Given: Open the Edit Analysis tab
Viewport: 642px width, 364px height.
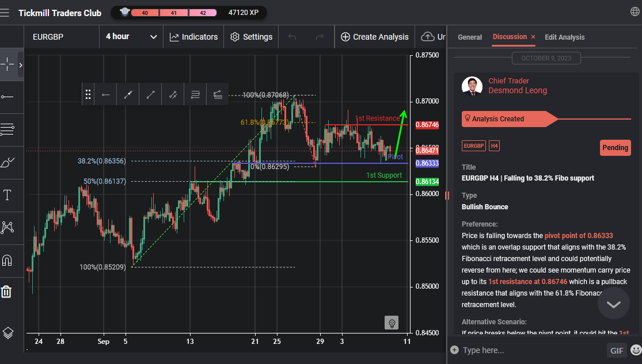Looking at the screenshot, I should pyautogui.click(x=565, y=37).
